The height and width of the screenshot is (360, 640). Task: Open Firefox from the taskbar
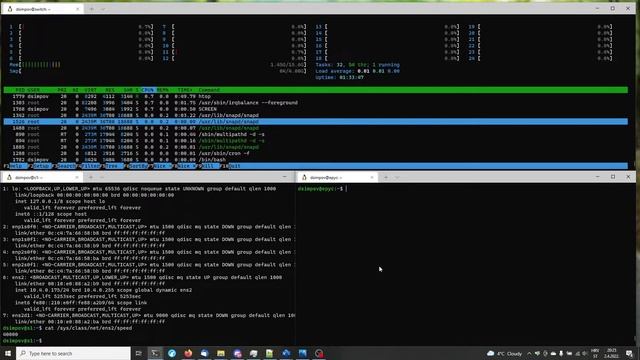point(188,353)
